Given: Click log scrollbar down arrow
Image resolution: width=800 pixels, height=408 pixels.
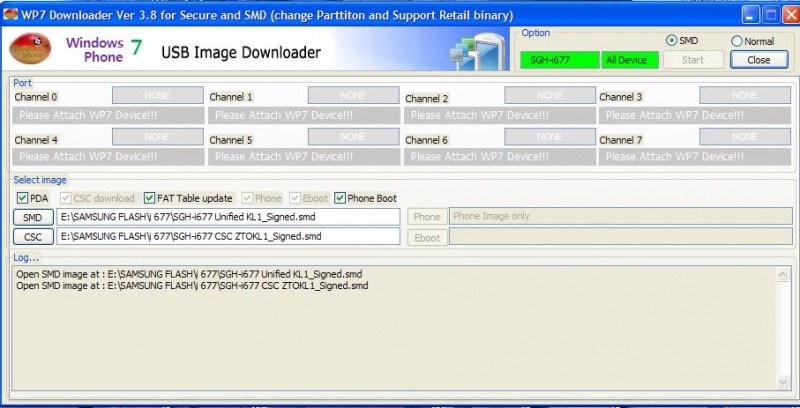Looking at the screenshot, I should (x=783, y=381).
